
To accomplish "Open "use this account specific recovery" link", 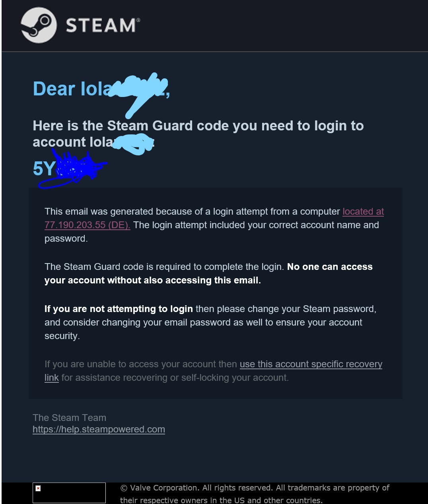I will point(311,364).
